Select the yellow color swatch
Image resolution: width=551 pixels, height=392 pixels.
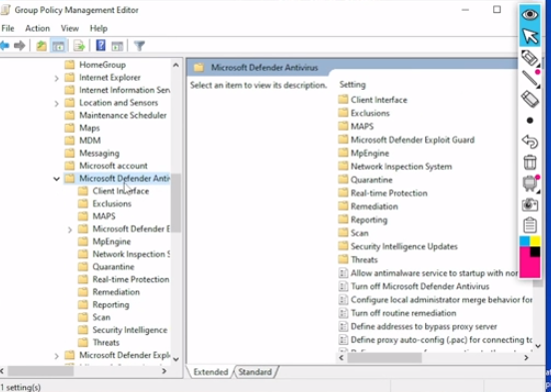coord(535,241)
